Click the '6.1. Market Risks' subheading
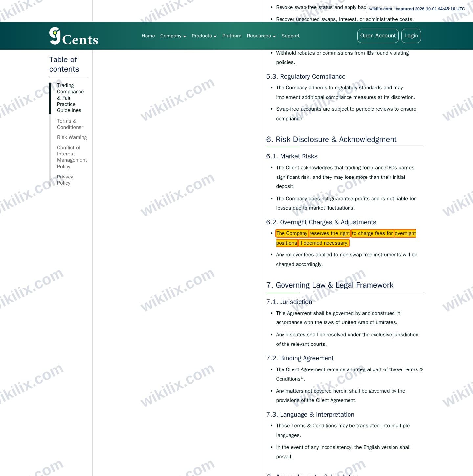This screenshot has width=473, height=476. tap(292, 156)
